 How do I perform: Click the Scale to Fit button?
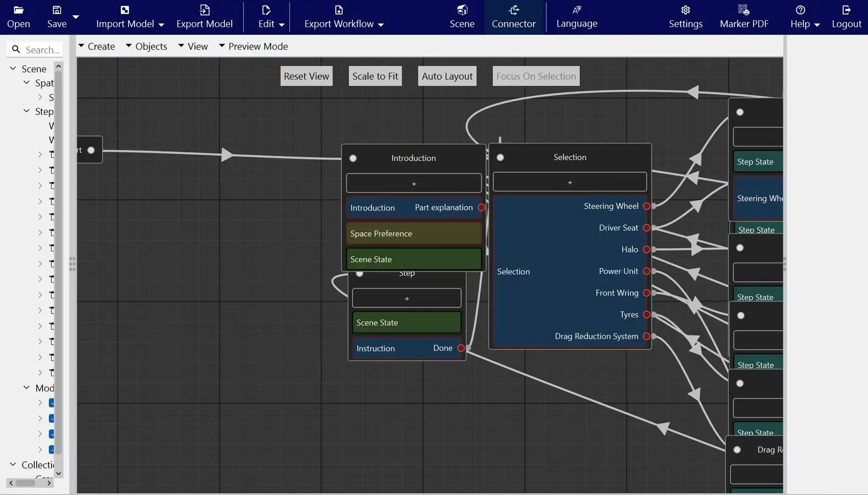point(375,76)
